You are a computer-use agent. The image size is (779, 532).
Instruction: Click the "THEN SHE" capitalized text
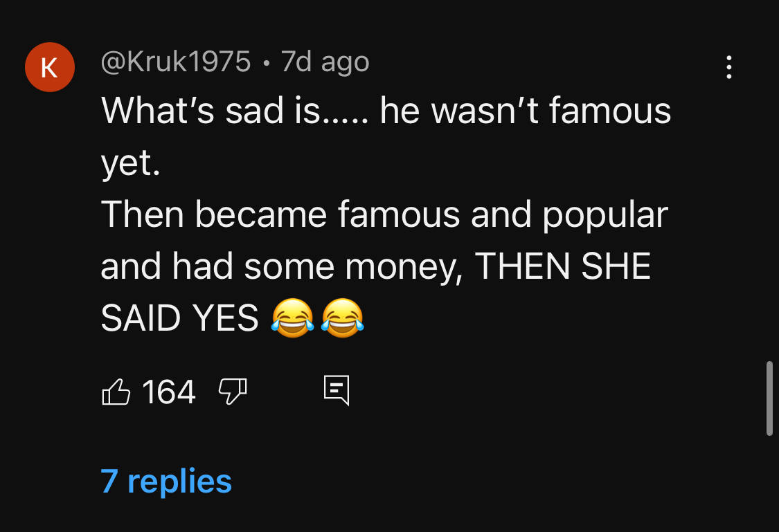point(562,266)
